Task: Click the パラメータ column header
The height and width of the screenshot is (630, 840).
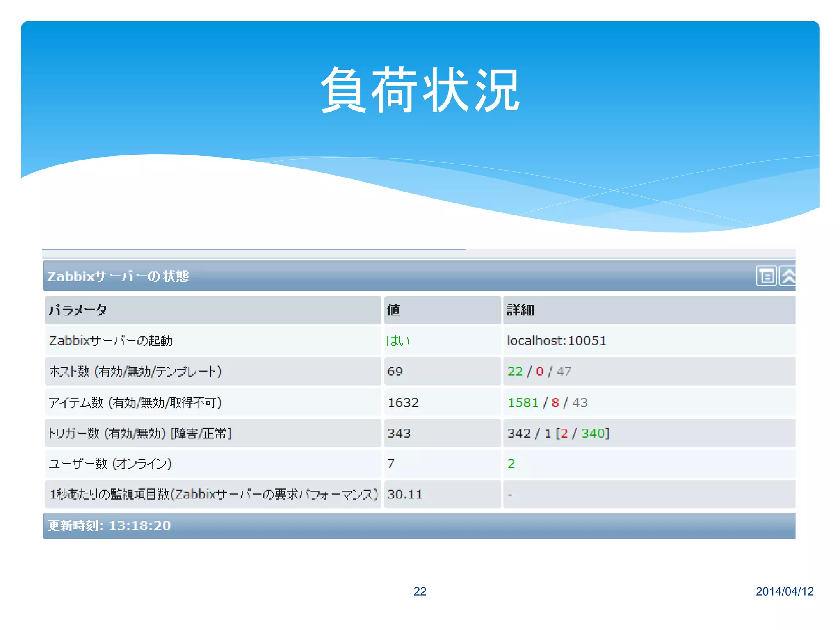Action: click(x=78, y=310)
